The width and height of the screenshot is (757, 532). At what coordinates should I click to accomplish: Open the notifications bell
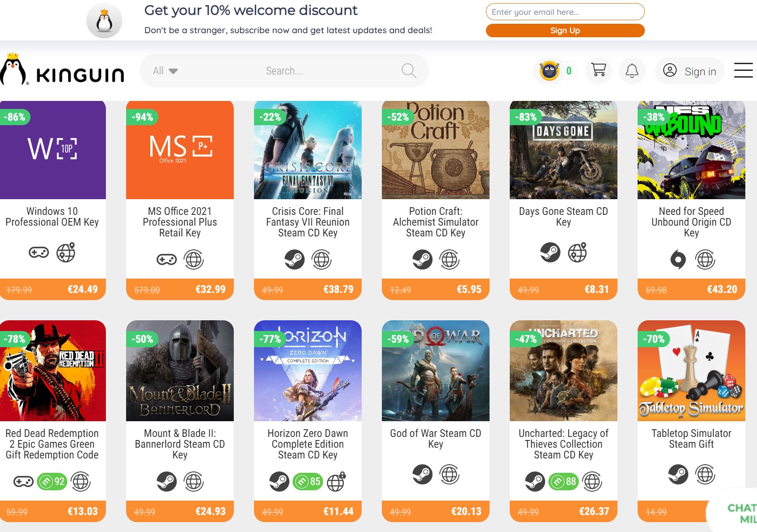point(632,70)
